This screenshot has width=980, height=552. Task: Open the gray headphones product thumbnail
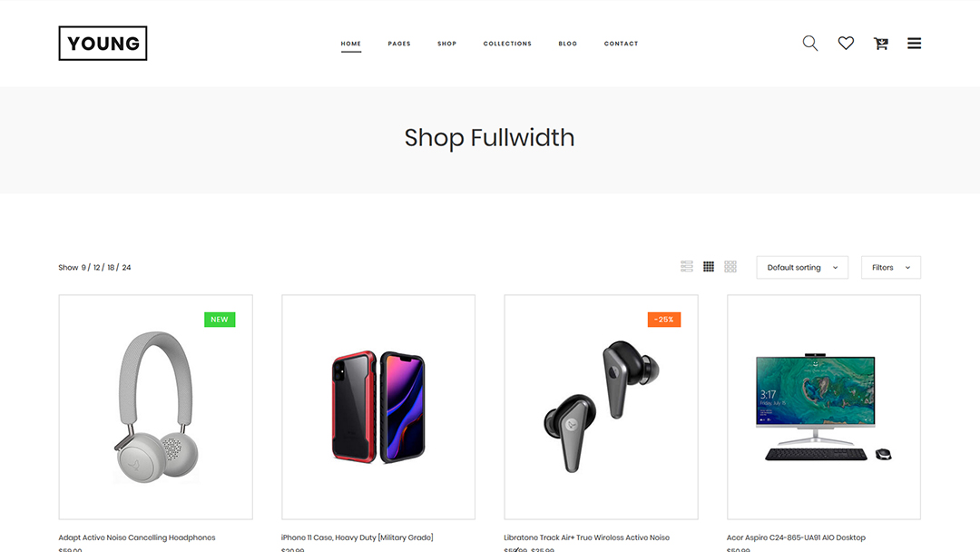coord(156,407)
